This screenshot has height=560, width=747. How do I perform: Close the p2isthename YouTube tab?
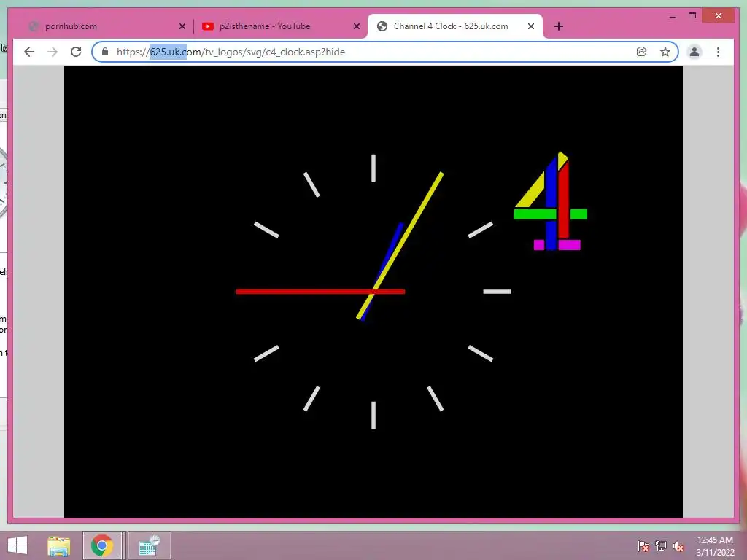356,27
